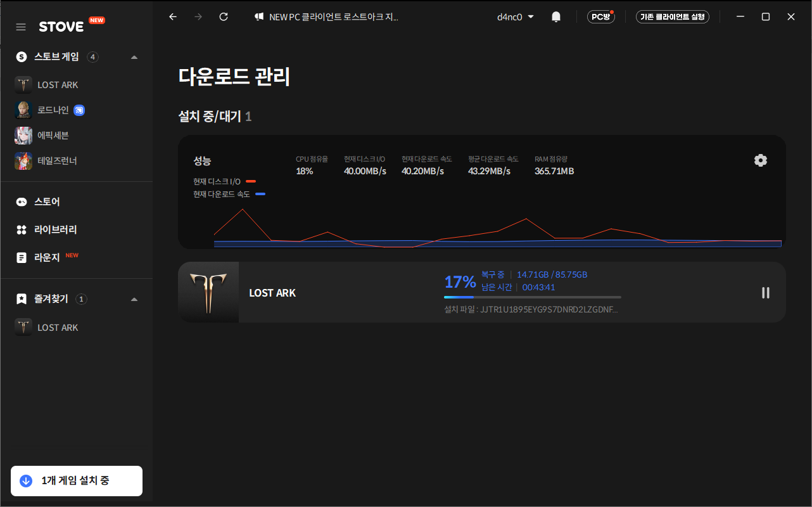Select 로드나인 in the game list

(53, 110)
